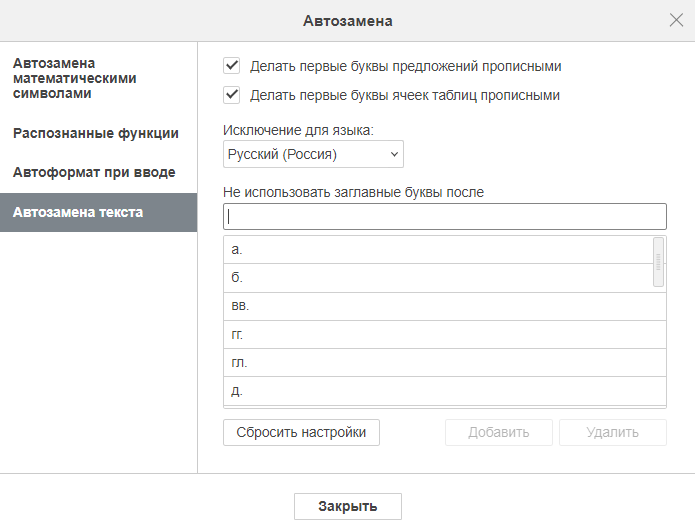Click the 'д.' entry in exceptions list
Viewport: 695px width, 525px height.
pos(445,391)
